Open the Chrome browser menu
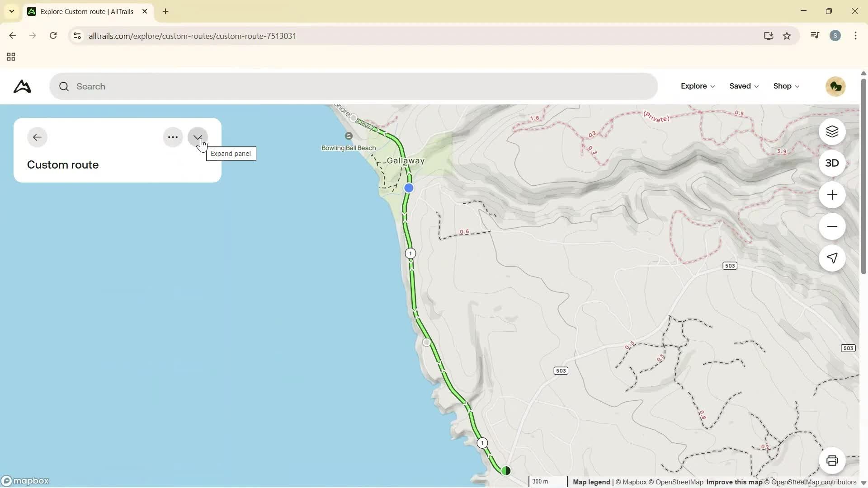 (855, 36)
